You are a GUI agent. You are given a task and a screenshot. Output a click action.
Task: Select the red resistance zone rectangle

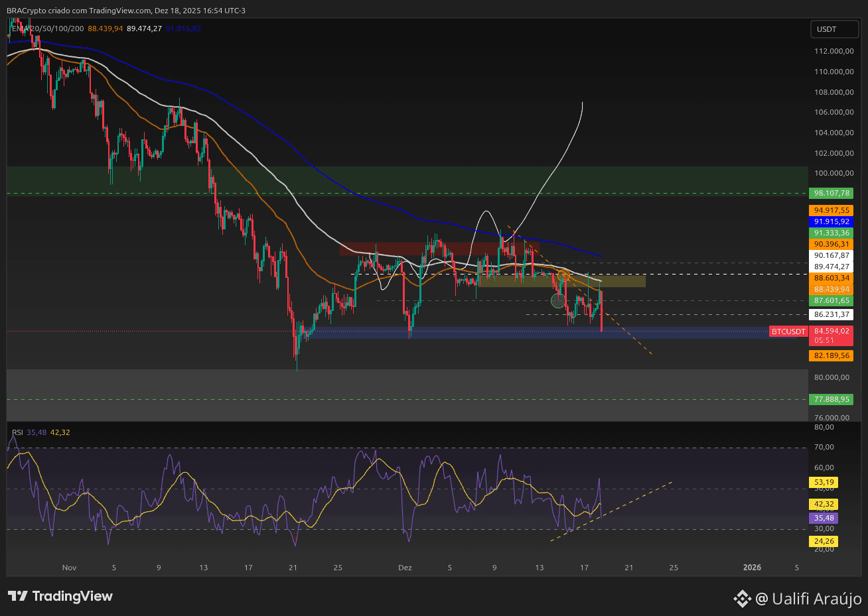pyautogui.click(x=439, y=249)
